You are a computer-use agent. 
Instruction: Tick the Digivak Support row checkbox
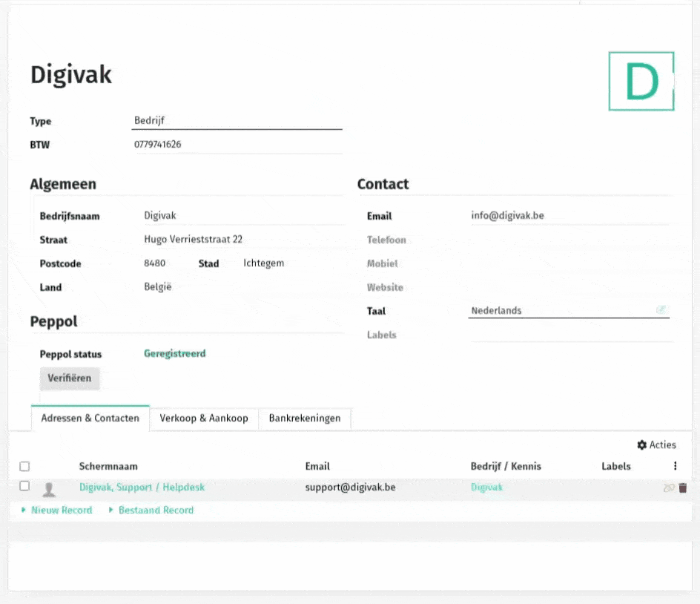(24, 485)
